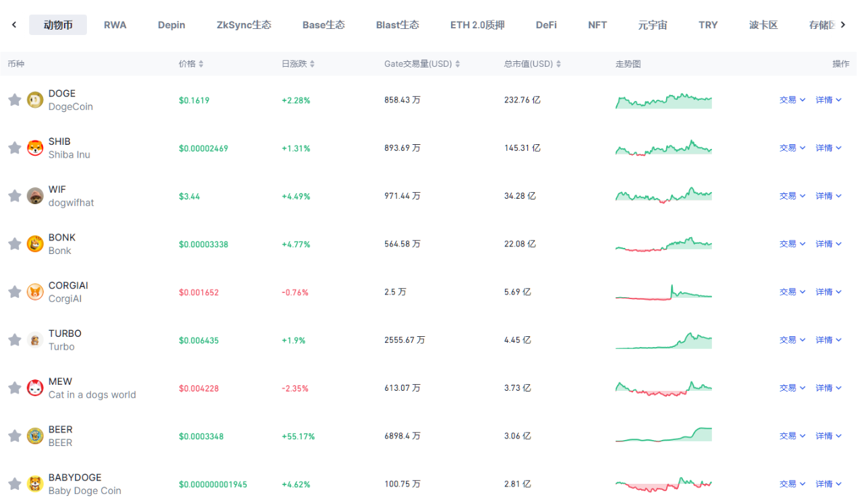Image resolution: width=859 pixels, height=504 pixels.
Task: Open the BONK coin name link
Action: coord(62,237)
